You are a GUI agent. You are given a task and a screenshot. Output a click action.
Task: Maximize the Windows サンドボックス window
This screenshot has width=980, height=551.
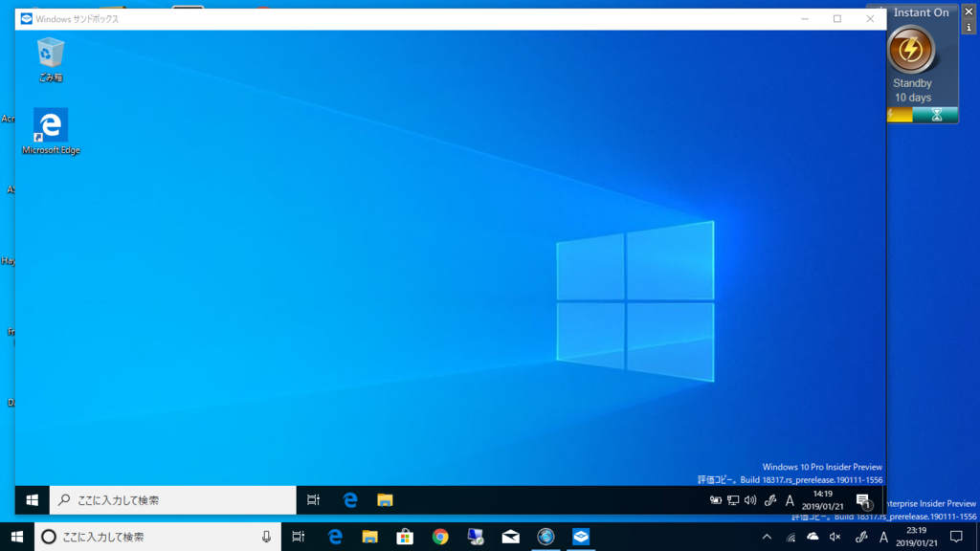[837, 19]
